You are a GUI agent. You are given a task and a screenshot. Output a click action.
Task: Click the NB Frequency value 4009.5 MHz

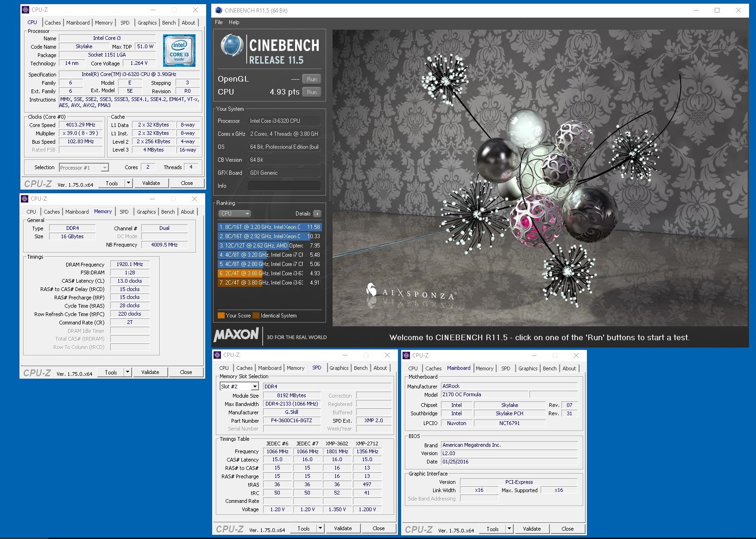[x=164, y=245]
